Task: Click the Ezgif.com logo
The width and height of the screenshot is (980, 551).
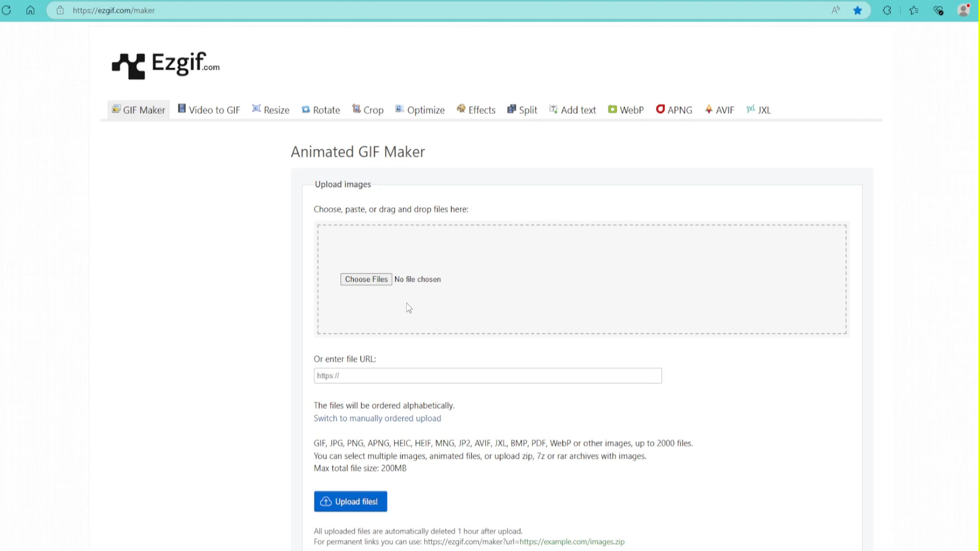Action: [166, 65]
